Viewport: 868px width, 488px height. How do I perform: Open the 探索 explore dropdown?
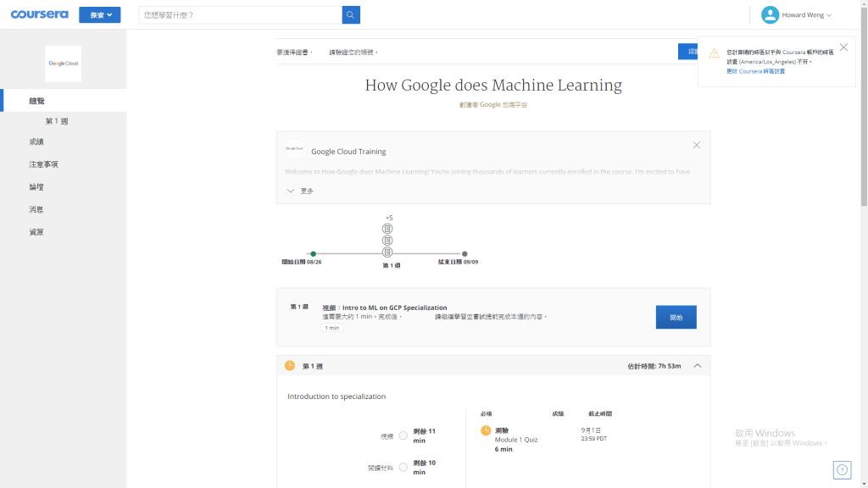100,15
